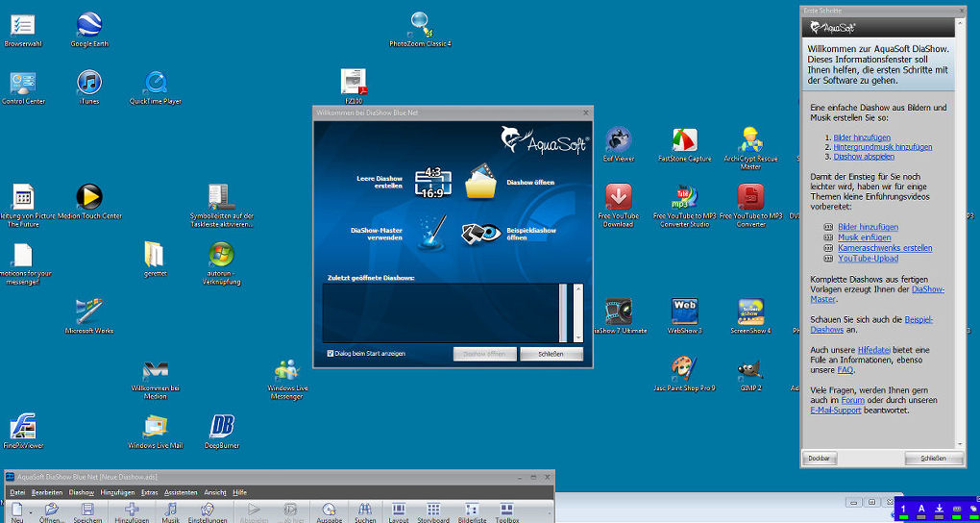
Task: Follow the 'Hintergrundmusik hinzufügen' link
Action: [883, 147]
